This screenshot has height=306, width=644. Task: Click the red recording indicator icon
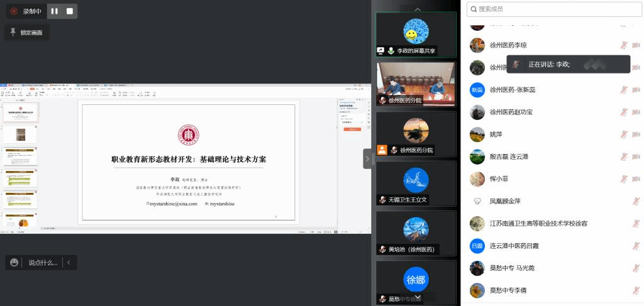click(x=14, y=11)
